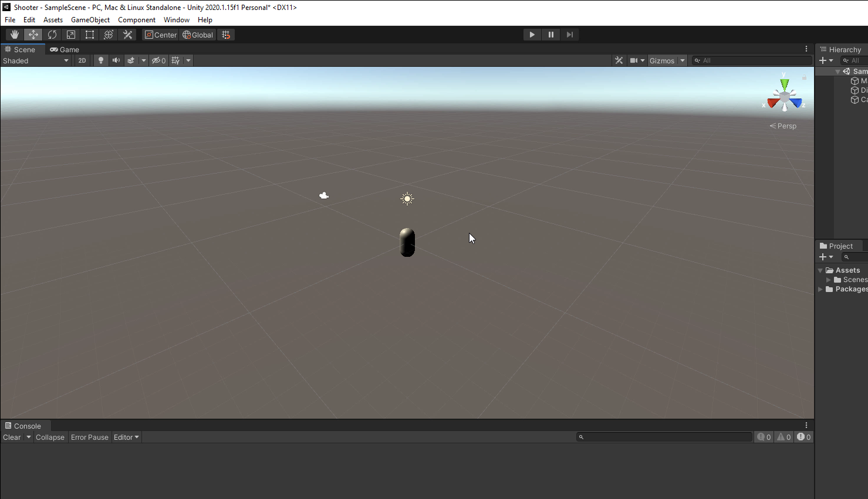Screen dimensions: 868x499
Task: Pick the Scale tool
Action: [71, 35]
